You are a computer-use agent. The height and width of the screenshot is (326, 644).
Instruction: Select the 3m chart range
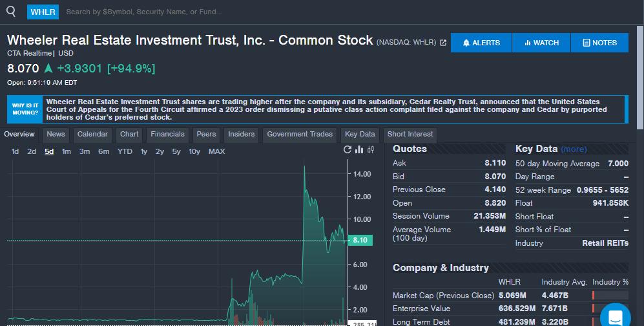(x=85, y=152)
